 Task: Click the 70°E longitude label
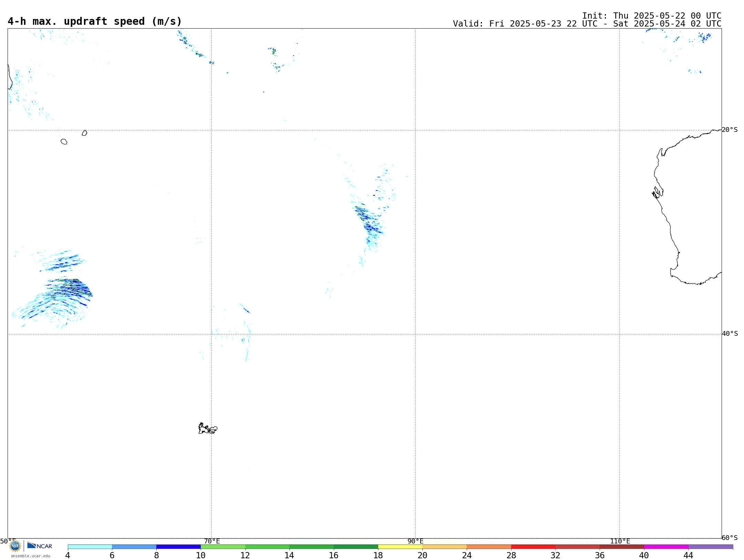pos(212,541)
